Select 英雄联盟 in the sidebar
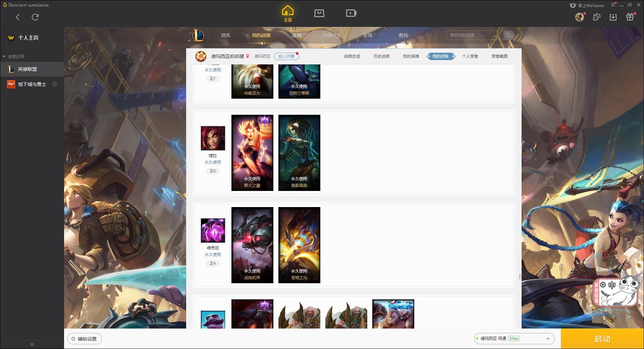The image size is (644, 349). point(32,69)
